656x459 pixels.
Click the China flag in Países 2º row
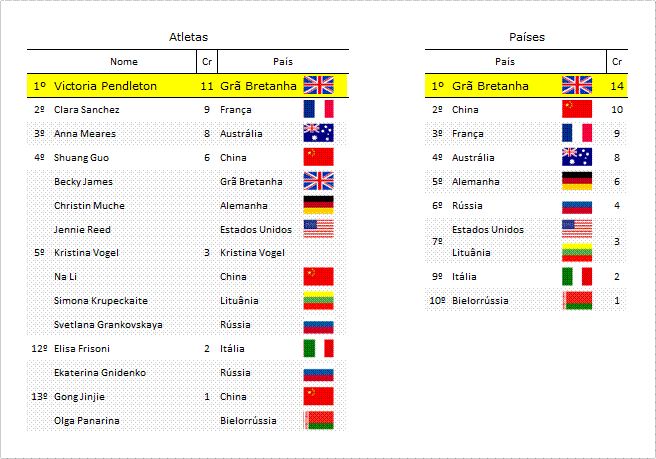pos(577,109)
